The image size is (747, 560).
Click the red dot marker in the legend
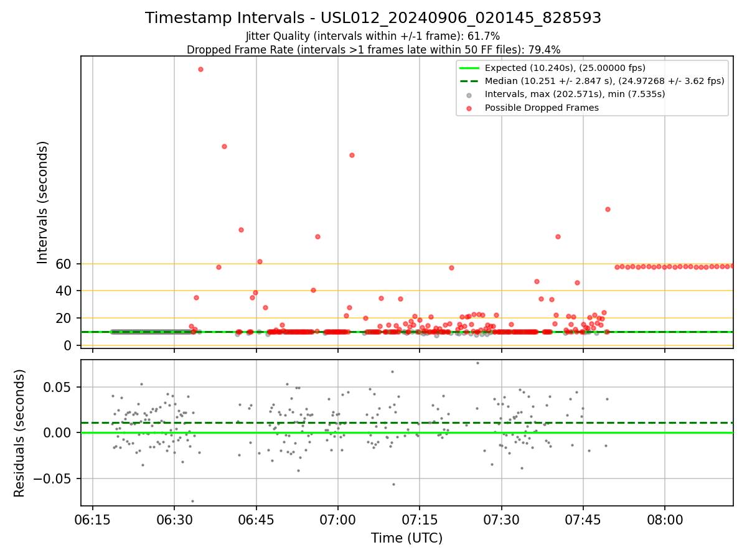[x=469, y=108]
